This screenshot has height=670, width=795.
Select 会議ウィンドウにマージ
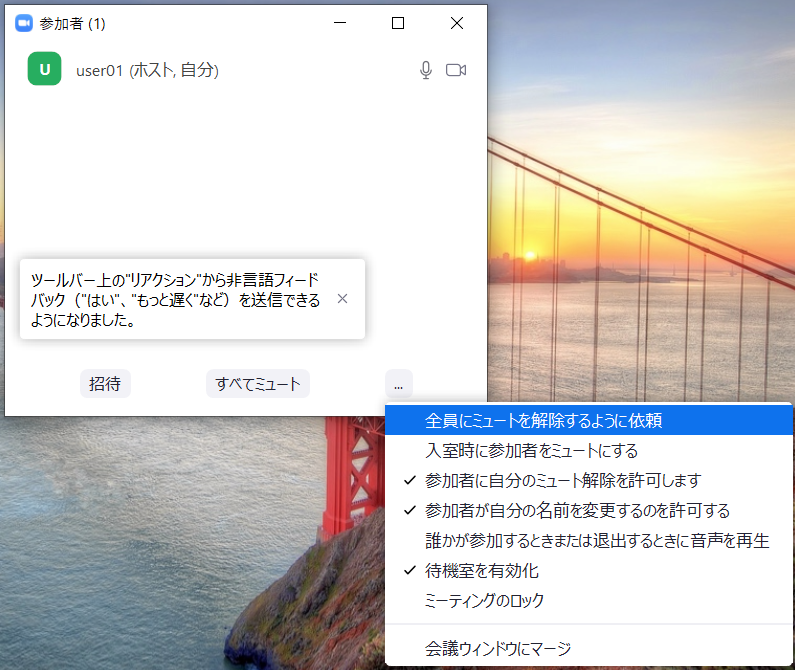[589, 648]
